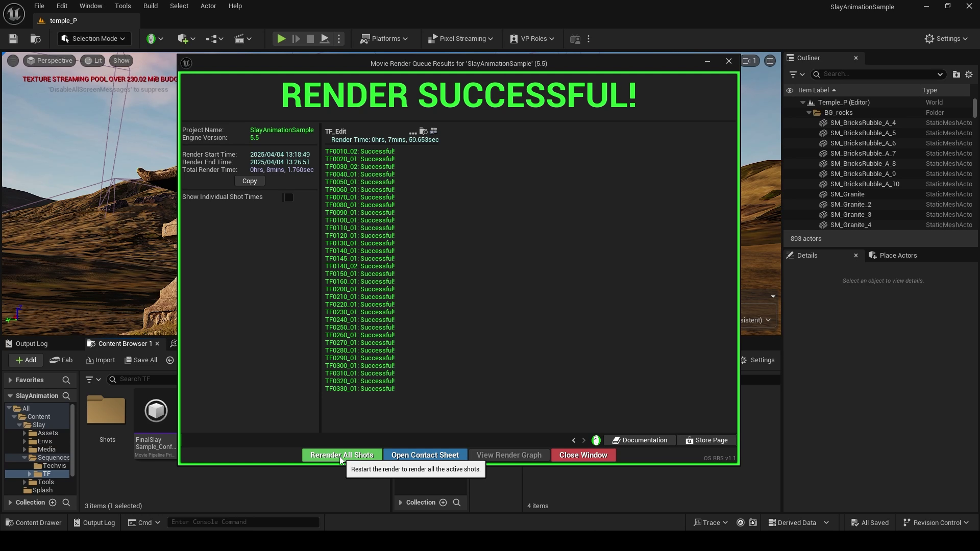Open TF_Edit three-dot options
This screenshot has width=980, height=551.
(413, 132)
